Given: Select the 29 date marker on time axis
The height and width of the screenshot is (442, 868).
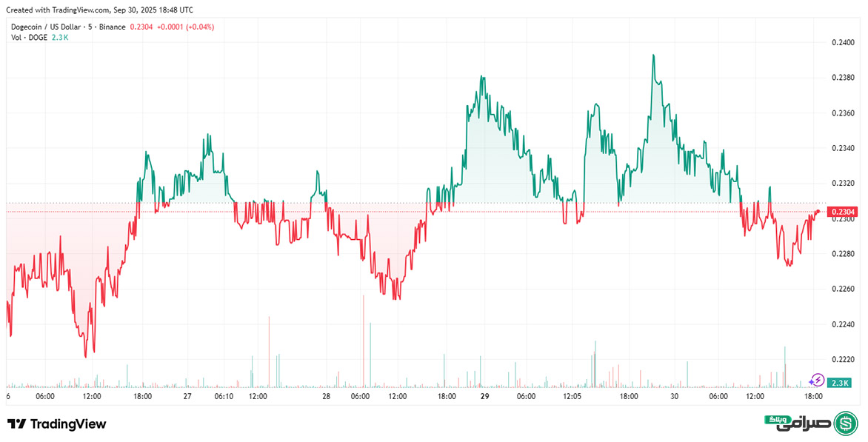Looking at the screenshot, I should point(484,397).
